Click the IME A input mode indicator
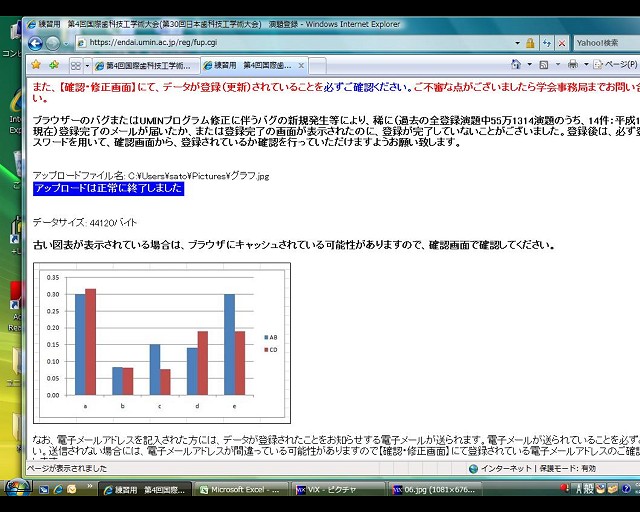Viewport: 640px width, 512px height. pyautogui.click(x=579, y=489)
